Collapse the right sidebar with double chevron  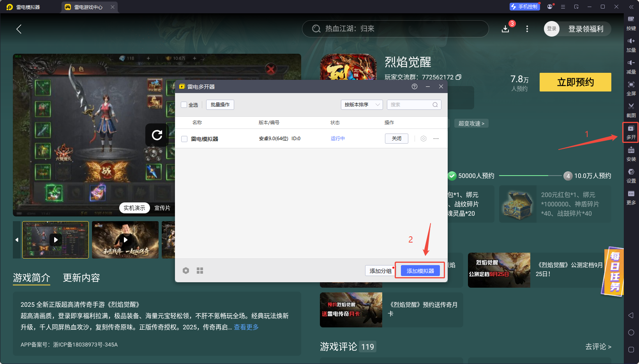(x=631, y=7)
